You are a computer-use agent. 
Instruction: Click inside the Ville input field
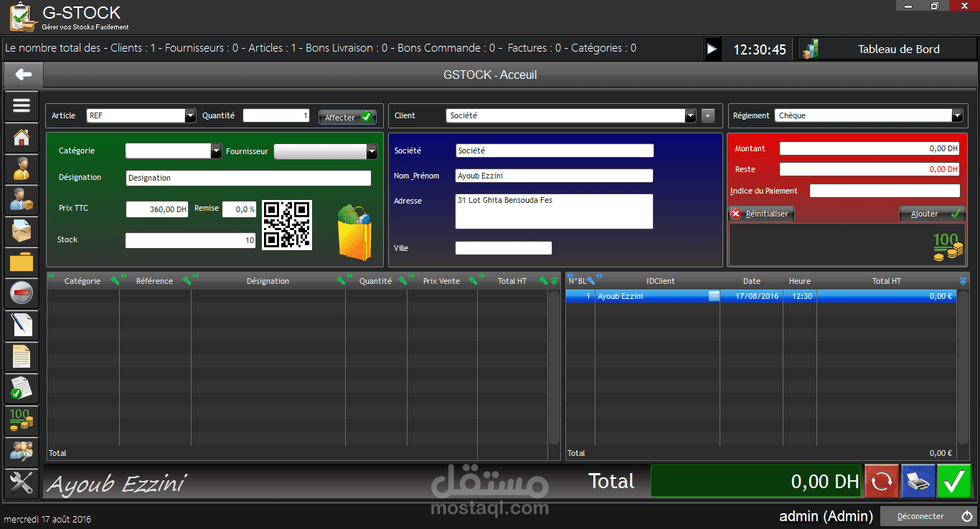(x=503, y=247)
